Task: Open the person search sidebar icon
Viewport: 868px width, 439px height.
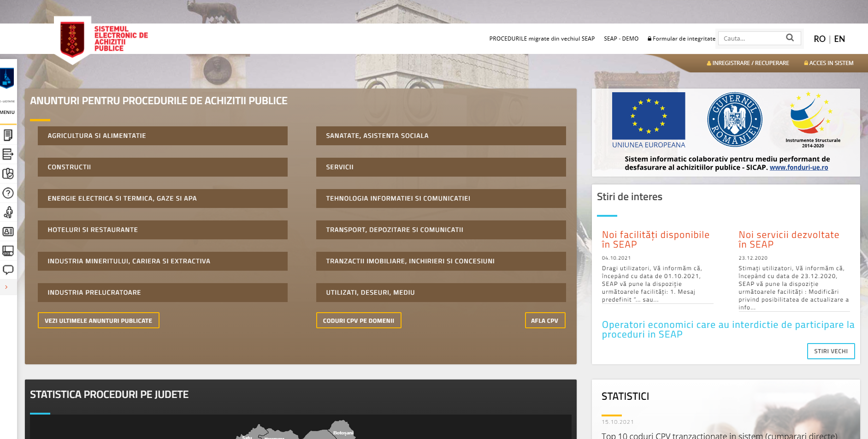Action: pos(8,212)
